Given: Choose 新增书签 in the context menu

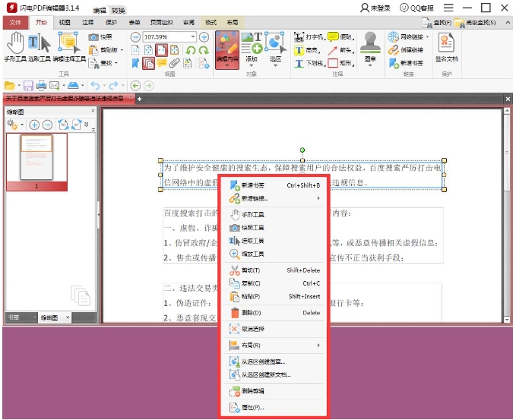Looking at the screenshot, I should [x=274, y=185].
